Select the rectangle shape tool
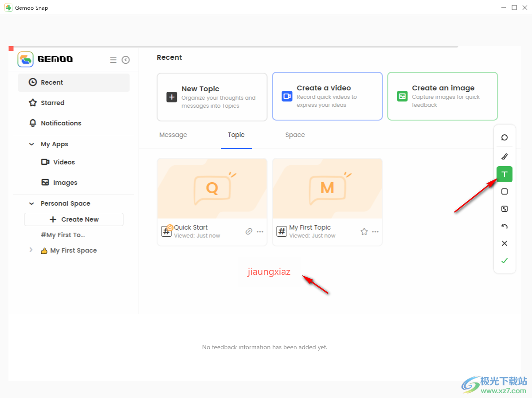 [504, 191]
